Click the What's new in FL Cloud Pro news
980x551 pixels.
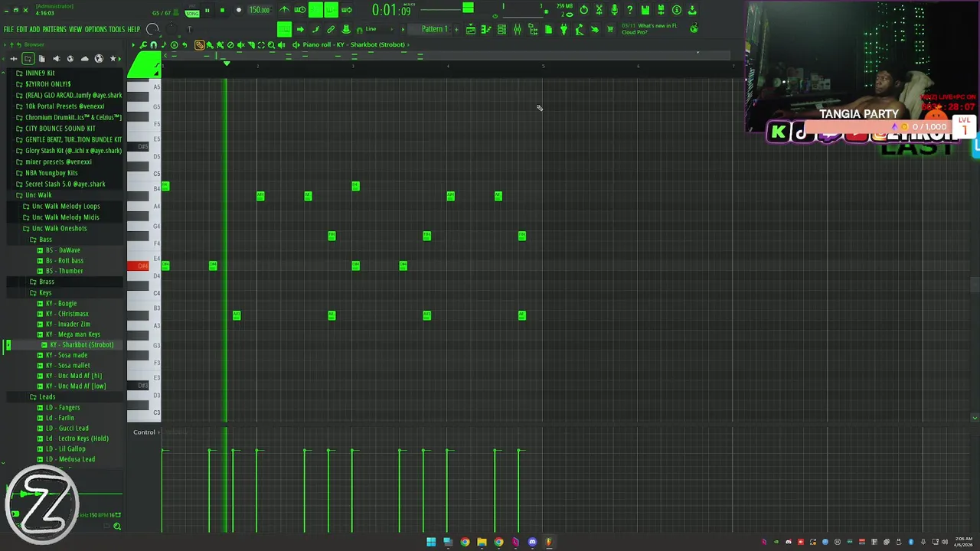click(650, 29)
